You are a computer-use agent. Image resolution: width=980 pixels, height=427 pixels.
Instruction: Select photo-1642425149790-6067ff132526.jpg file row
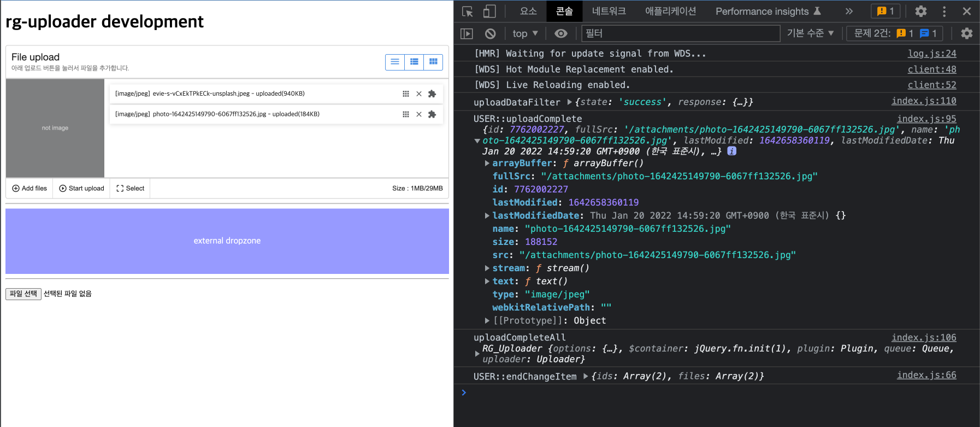(276, 114)
